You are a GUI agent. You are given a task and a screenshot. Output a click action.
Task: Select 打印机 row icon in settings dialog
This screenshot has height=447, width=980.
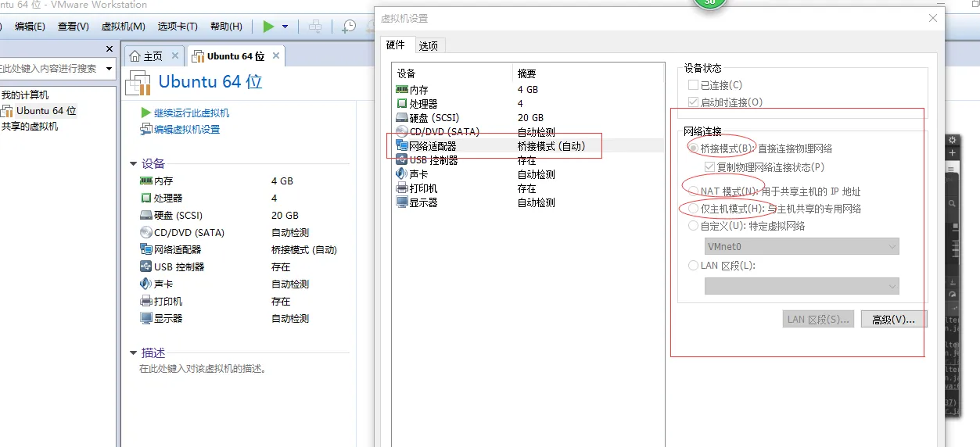pos(402,188)
